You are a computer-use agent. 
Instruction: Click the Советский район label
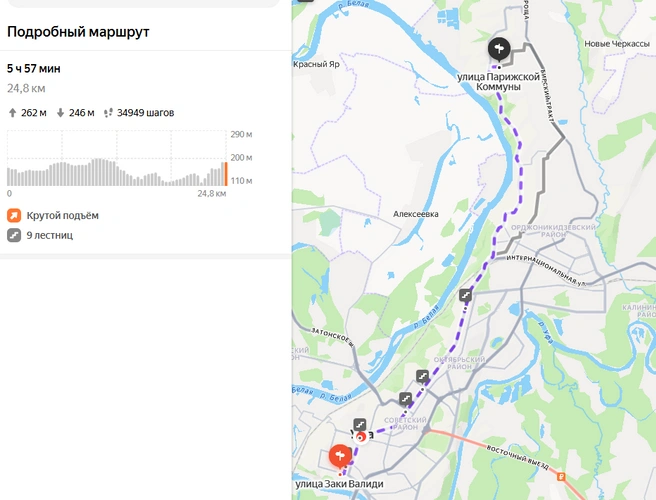pos(405,423)
